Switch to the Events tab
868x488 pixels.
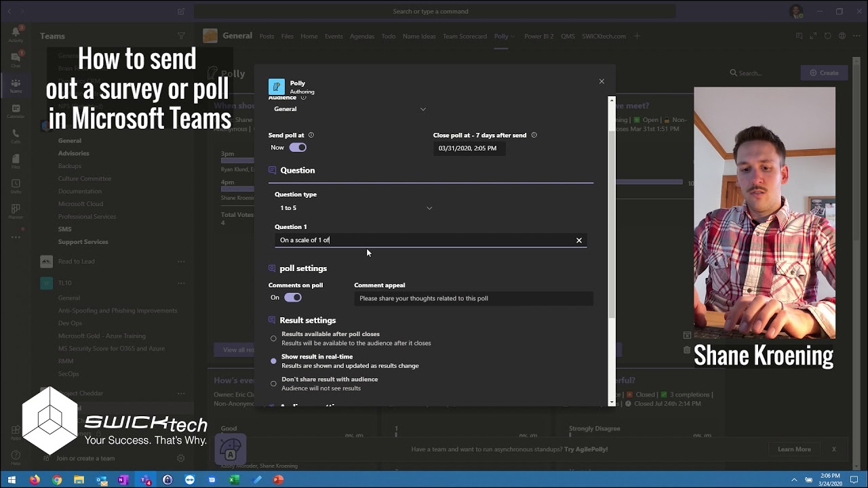(334, 37)
